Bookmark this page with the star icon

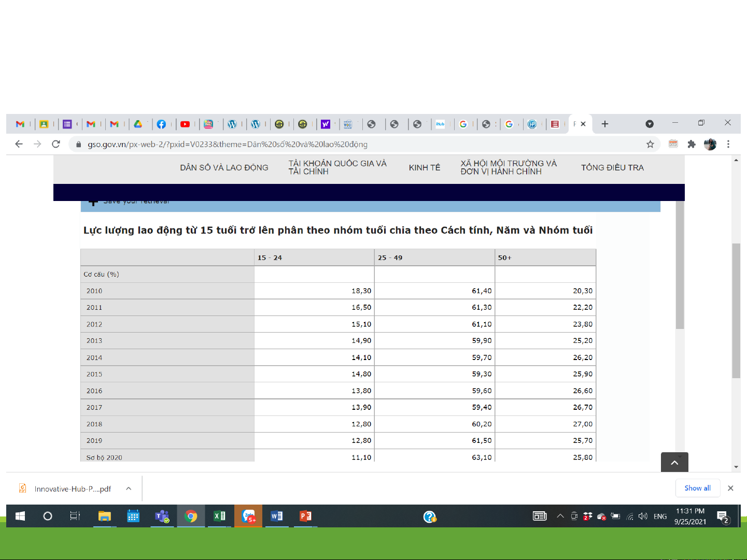coord(650,144)
